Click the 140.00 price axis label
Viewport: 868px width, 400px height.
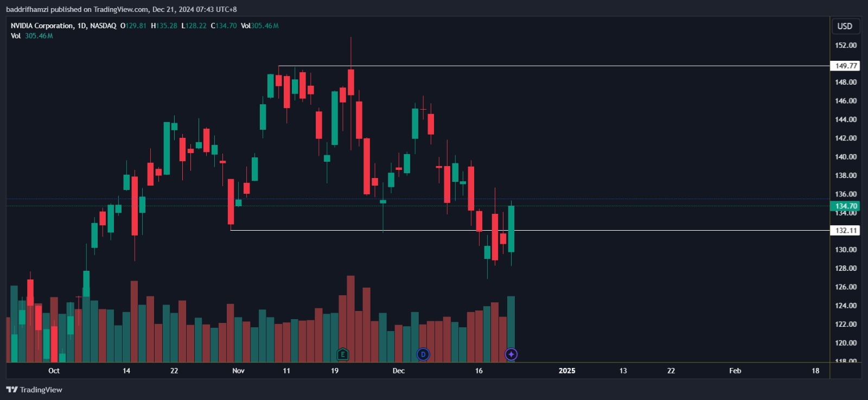pos(846,157)
